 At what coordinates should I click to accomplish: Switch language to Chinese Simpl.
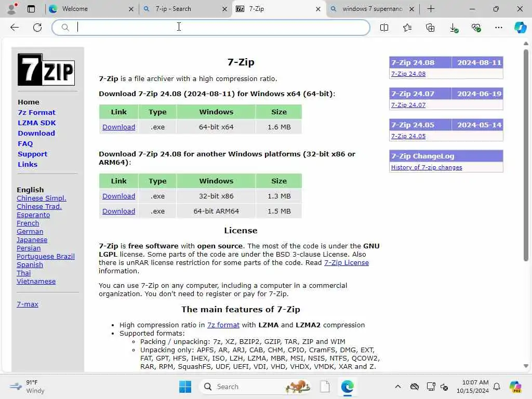(42, 198)
